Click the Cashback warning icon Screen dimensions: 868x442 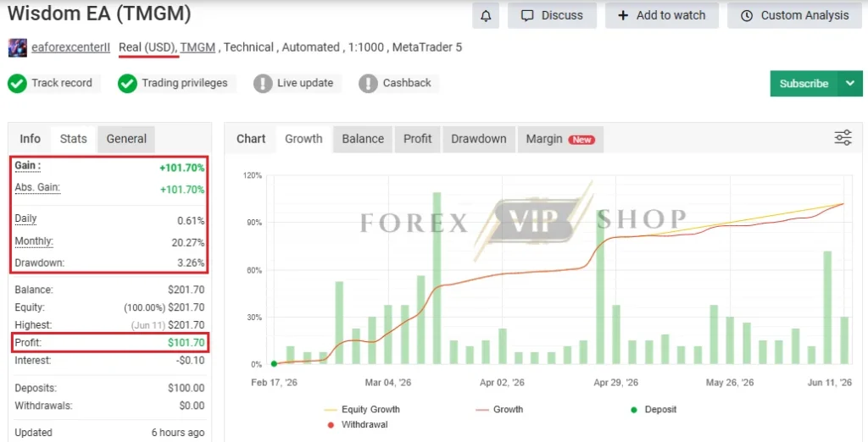(x=368, y=84)
